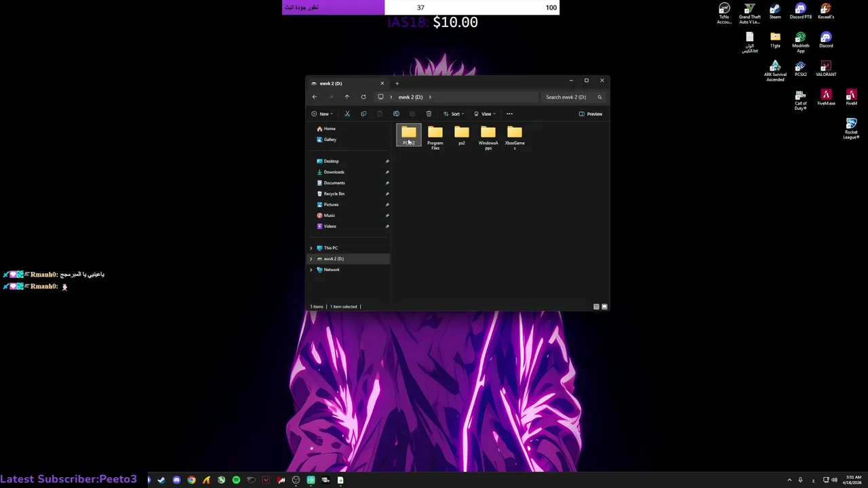Click the Copy icon in toolbar
The height and width of the screenshot is (488, 868).
(363, 114)
